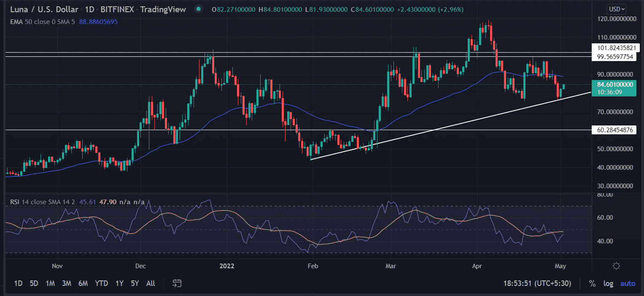Click the 101.82435821 price line label
The image size is (644, 296).
pyautogui.click(x=613, y=48)
